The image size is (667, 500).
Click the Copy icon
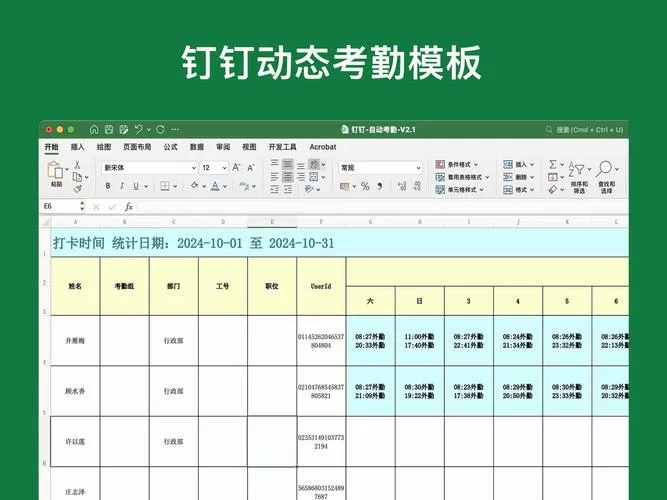77,177
